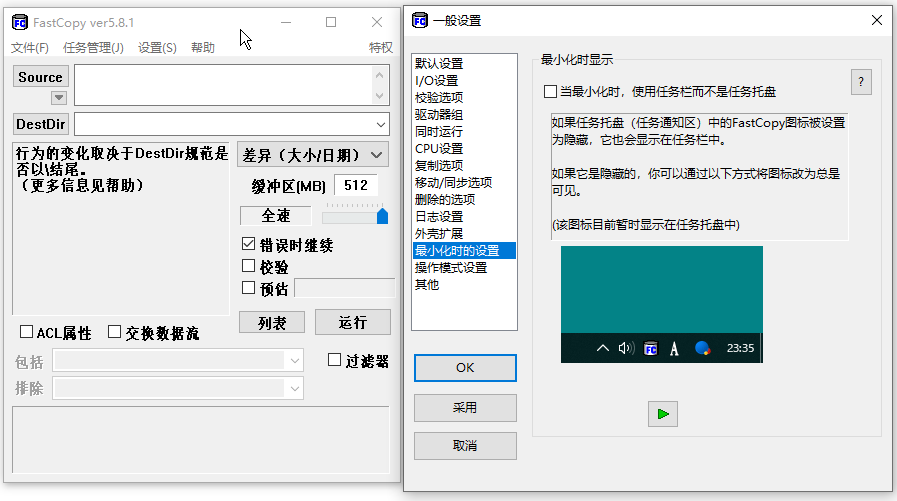Viewport: 897px width, 501px height.
Task: Select CPU设置 in the settings list
Action: (464, 148)
